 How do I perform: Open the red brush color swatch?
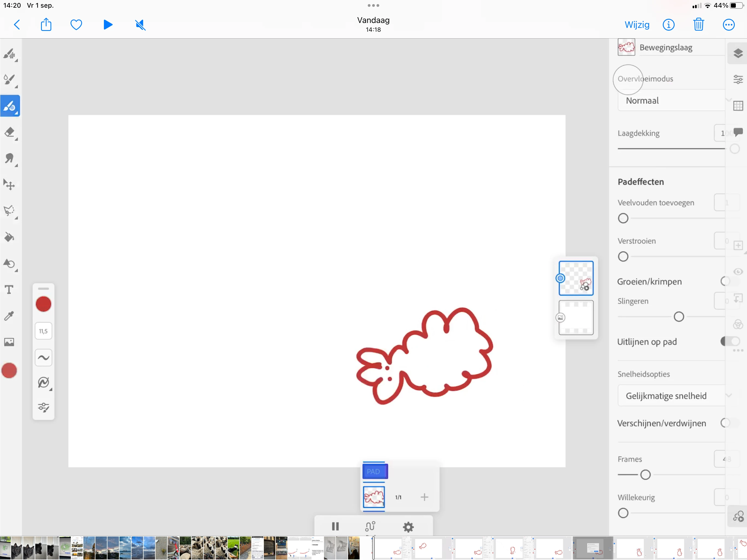43,304
